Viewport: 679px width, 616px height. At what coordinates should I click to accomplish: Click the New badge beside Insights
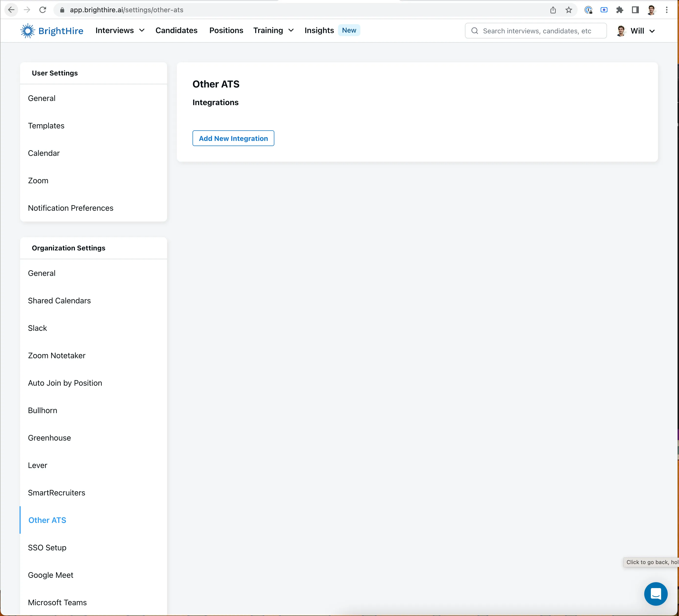click(x=349, y=30)
